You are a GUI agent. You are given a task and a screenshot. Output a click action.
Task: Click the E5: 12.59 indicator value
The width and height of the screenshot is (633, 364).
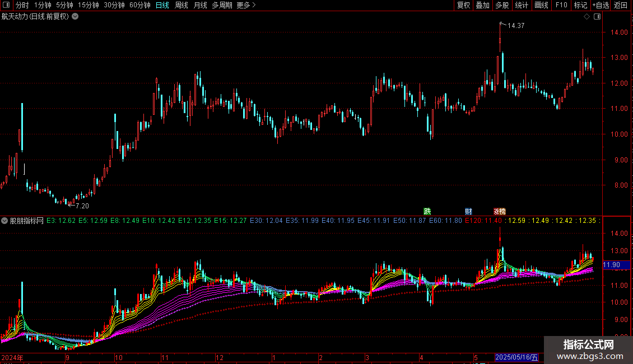[x=93, y=221]
